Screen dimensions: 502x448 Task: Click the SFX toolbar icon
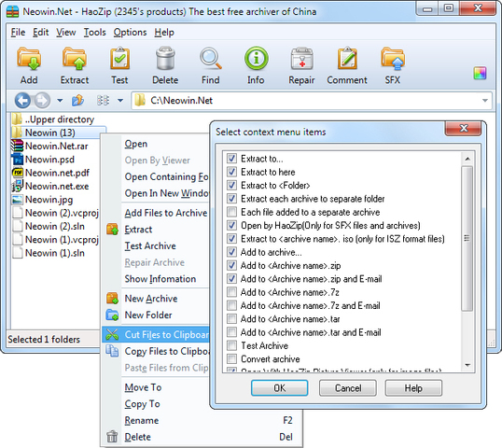(x=393, y=59)
